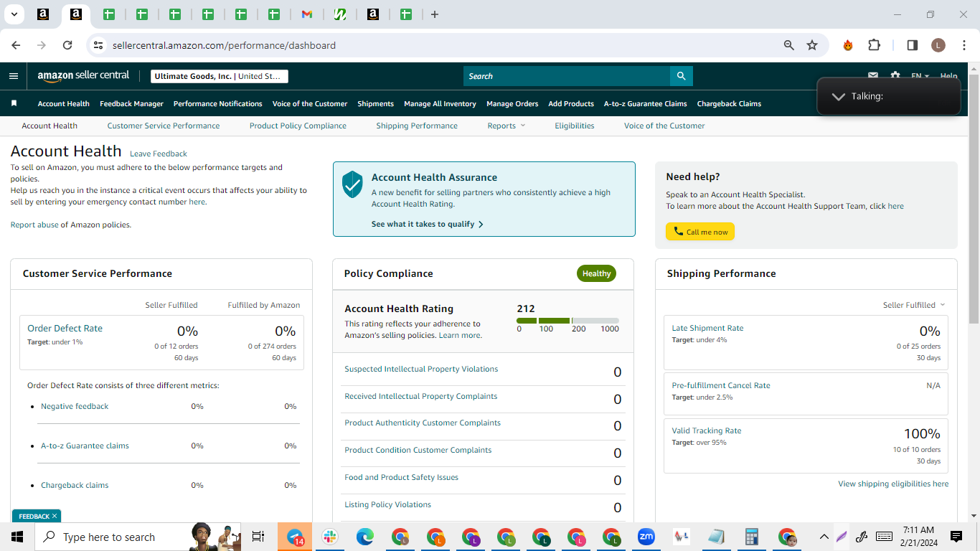Open the Chrome profile avatar L

(938, 45)
